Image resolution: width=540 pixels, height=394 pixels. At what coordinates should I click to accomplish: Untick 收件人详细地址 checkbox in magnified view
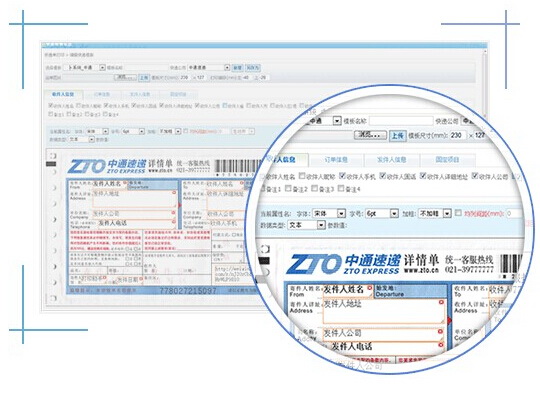point(423,176)
